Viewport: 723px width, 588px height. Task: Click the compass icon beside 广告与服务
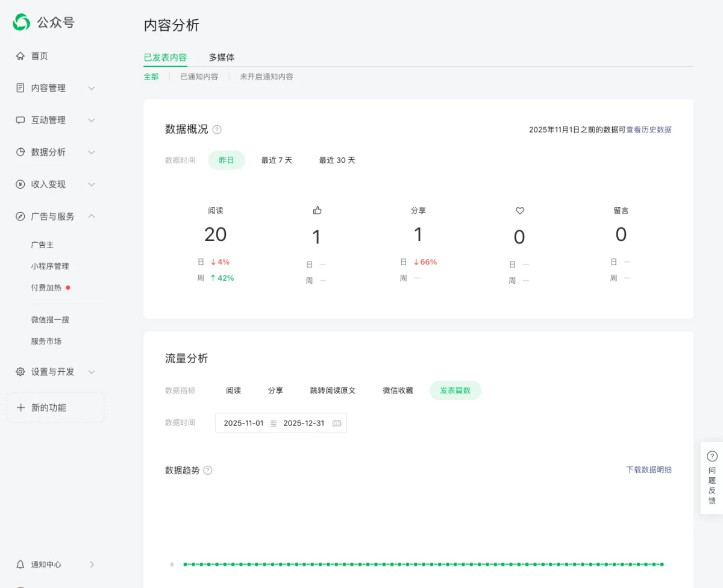point(20,216)
